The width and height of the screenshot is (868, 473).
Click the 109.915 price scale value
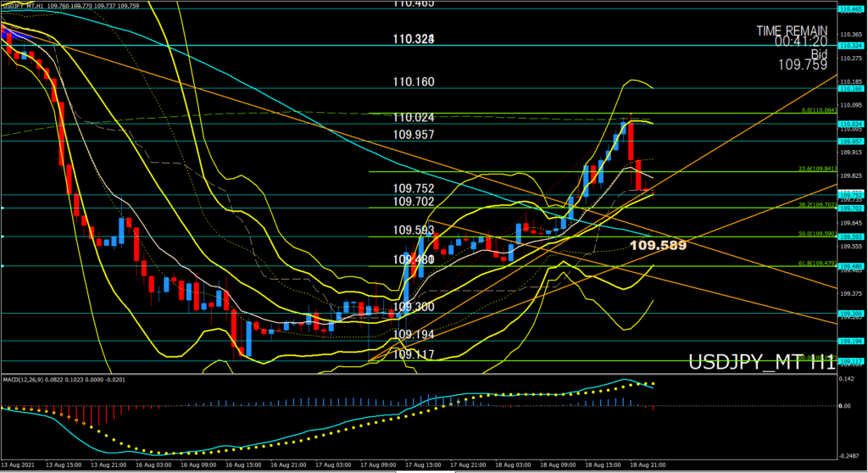point(851,153)
